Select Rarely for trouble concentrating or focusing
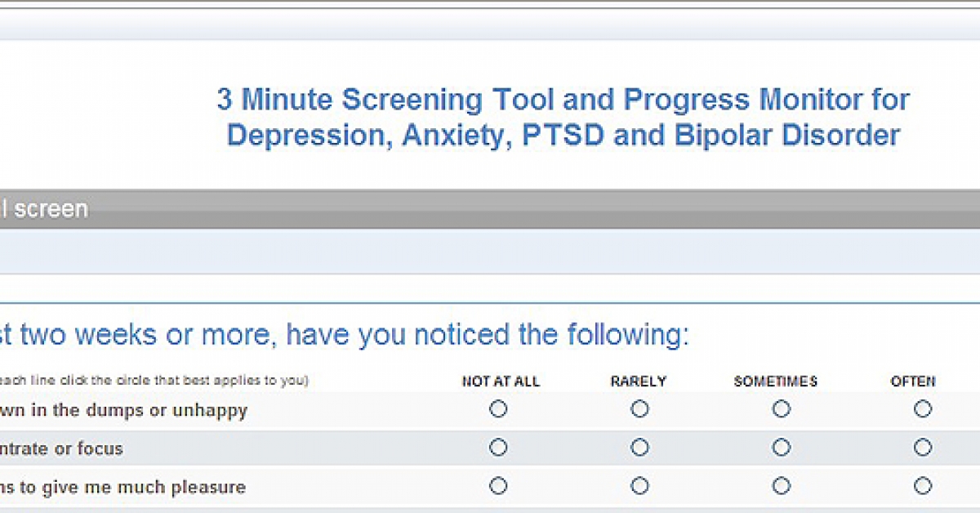The image size is (980, 513). click(639, 448)
